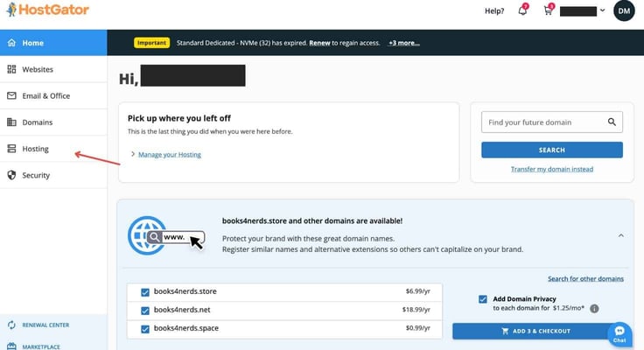Click Transfer my domain instead
Viewport: 644px width, 350px height.
click(552, 169)
